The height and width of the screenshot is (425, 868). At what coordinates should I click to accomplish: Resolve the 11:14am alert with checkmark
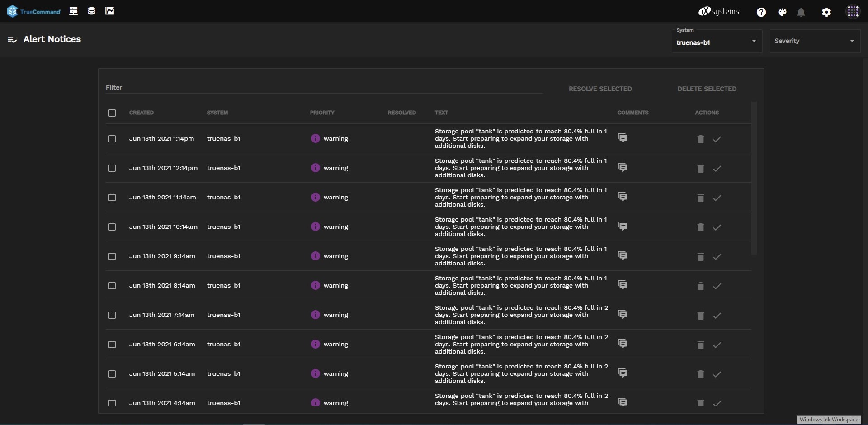coord(717,198)
